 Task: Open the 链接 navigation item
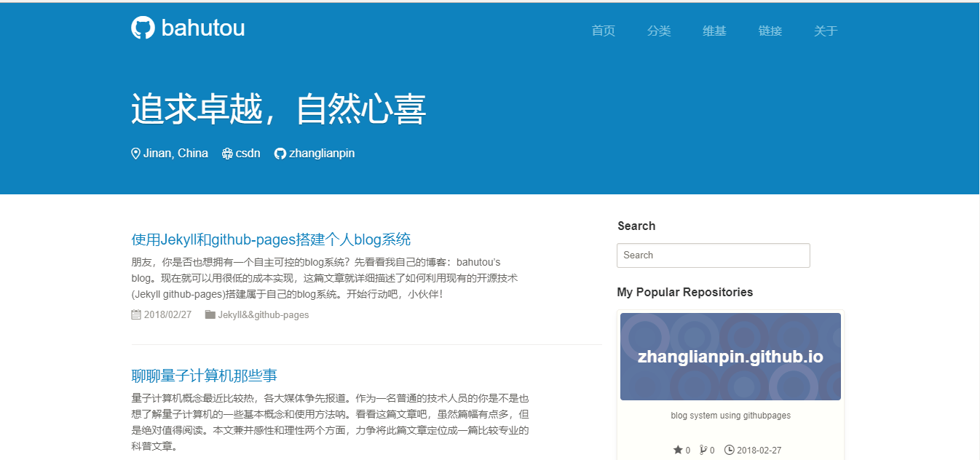click(x=770, y=31)
